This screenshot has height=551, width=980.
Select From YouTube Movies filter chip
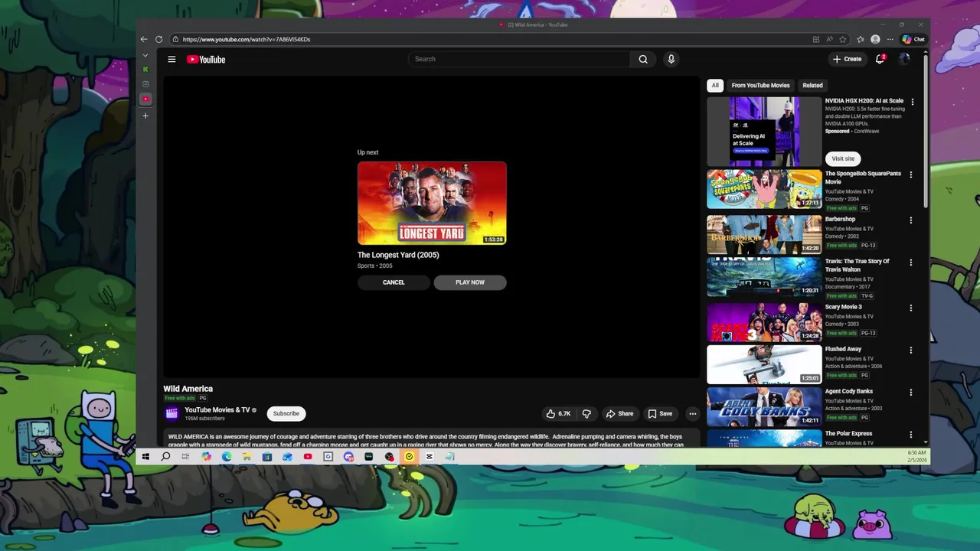click(x=760, y=85)
